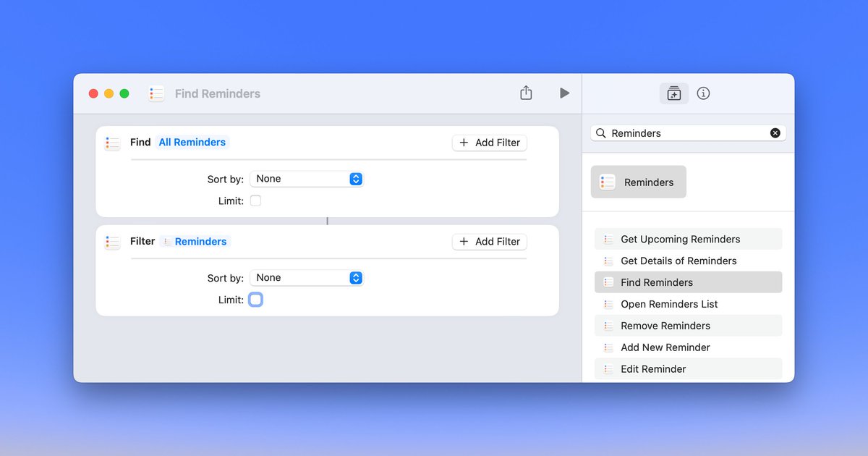Click the Get Upcoming Reminders icon
Viewport: 868px width, 456px height.
(608, 239)
